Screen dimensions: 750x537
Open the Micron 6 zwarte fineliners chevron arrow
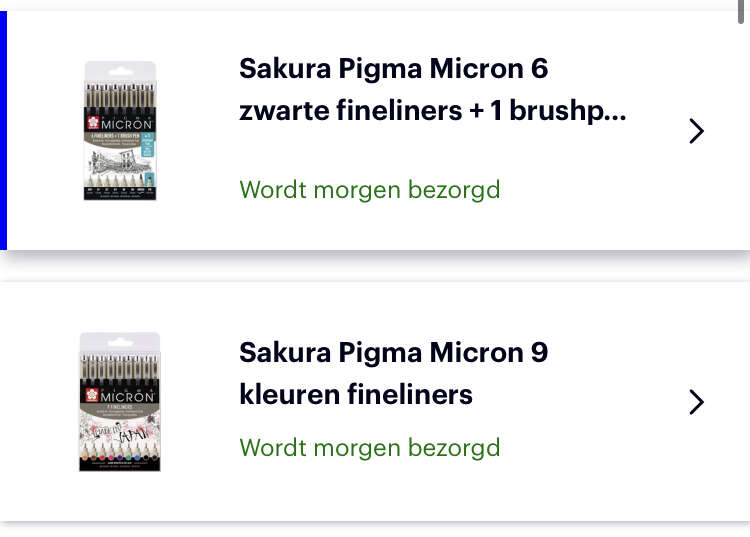(x=696, y=131)
